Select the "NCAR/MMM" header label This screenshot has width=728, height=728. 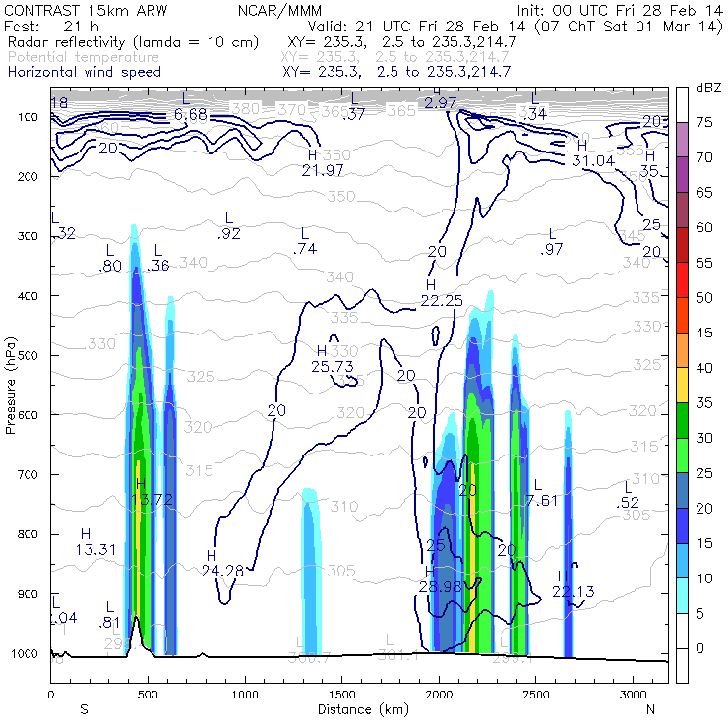tap(279, 10)
